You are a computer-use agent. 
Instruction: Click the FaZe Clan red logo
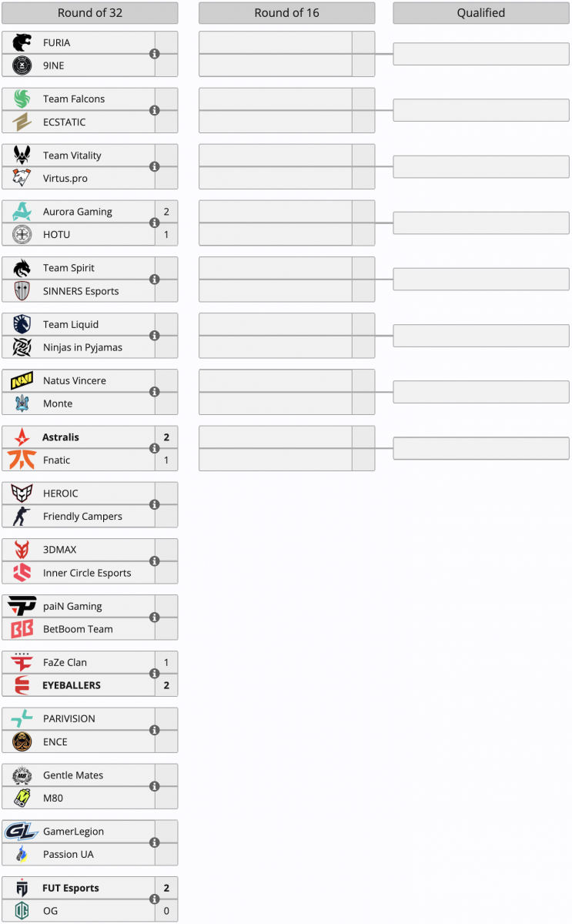(22, 662)
